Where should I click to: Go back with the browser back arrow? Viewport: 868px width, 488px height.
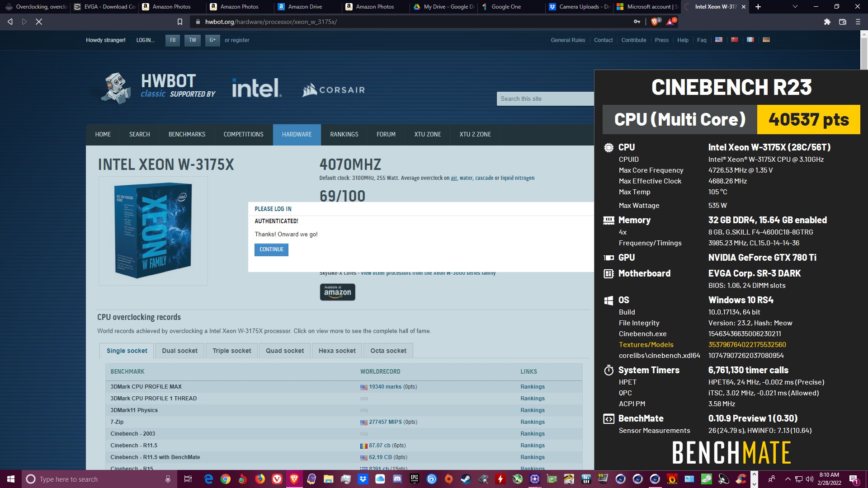(10, 22)
